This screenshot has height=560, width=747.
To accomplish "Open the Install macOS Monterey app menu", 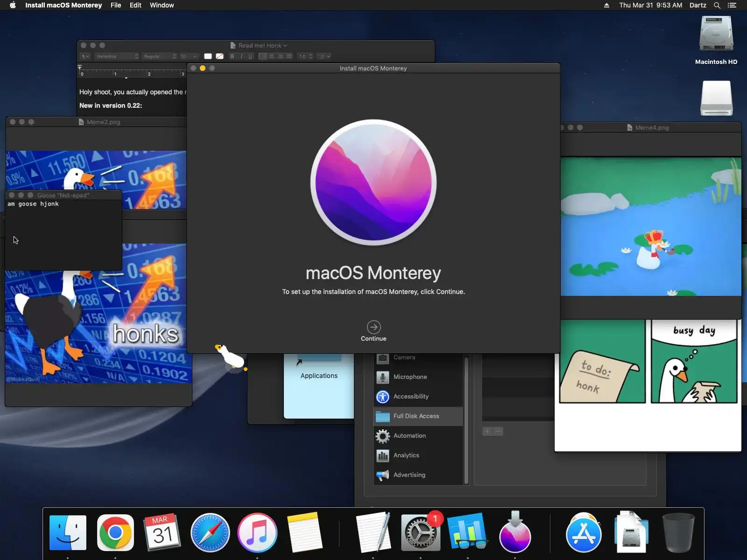I will [63, 5].
